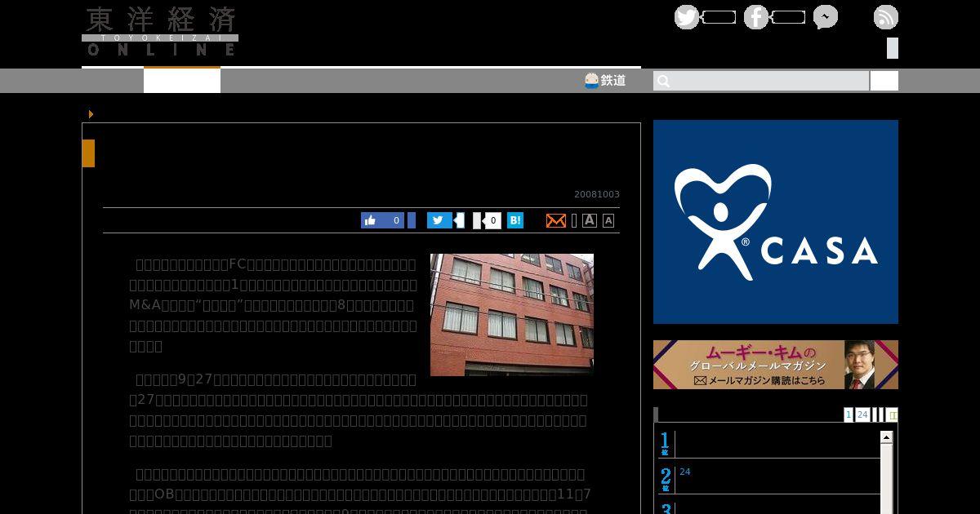Click the ranking list scroll-up arrow

886,437
